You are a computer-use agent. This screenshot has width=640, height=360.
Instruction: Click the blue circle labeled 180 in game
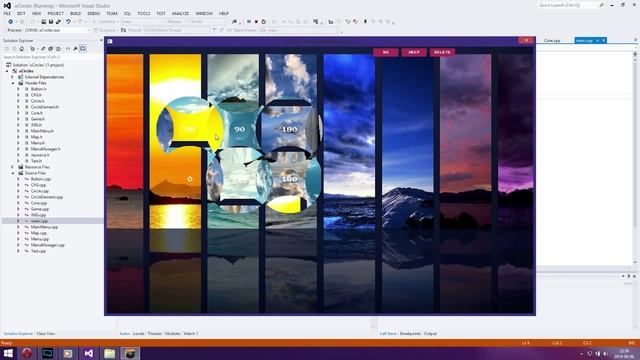pos(289,129)
